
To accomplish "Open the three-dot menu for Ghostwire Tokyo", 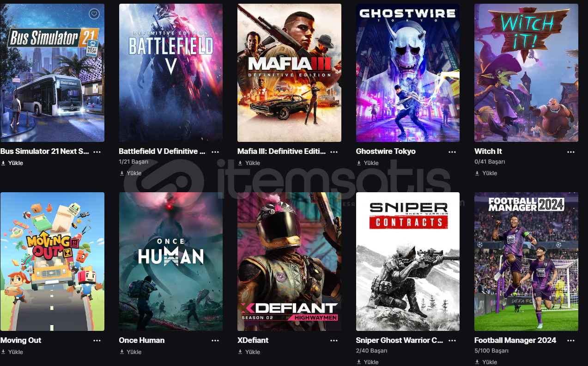I will (x=452, y=152).
